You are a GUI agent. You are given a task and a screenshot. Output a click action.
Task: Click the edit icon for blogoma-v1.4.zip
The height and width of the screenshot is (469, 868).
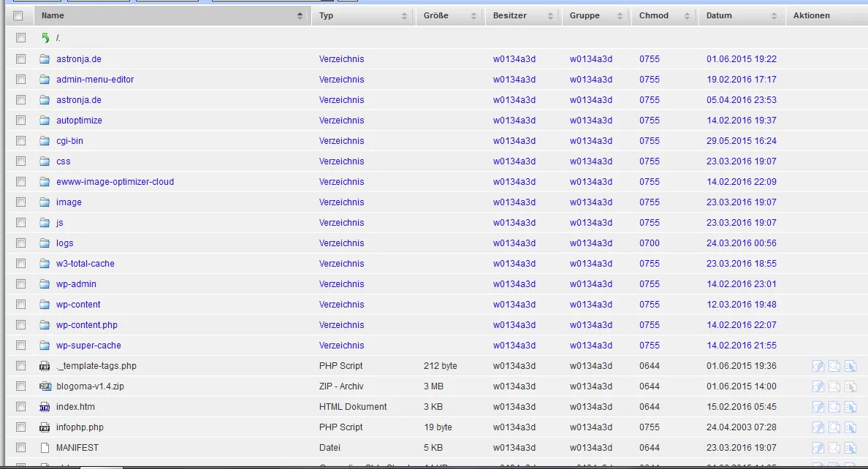coord(818,386)
